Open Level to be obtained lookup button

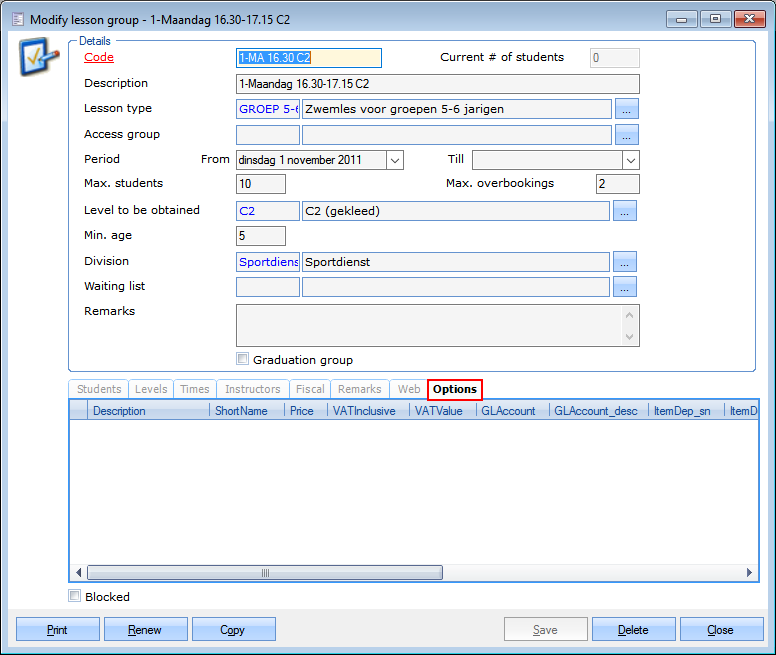[626, 211]
